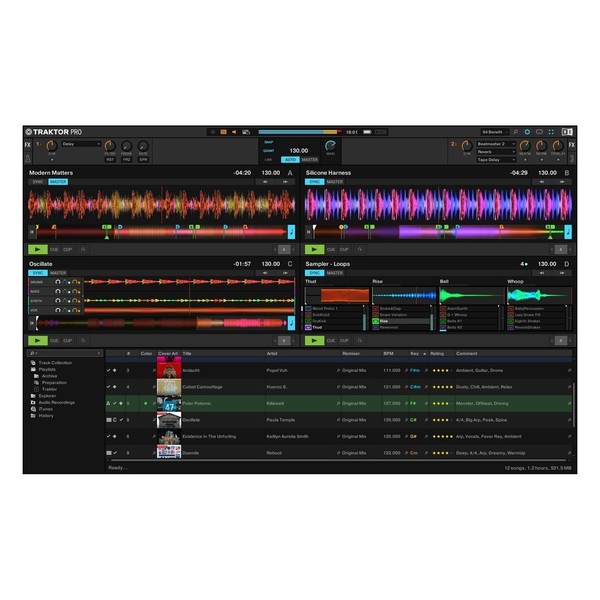Toggle the left FX panel button
600x600 pixels.
click(28, 145)
